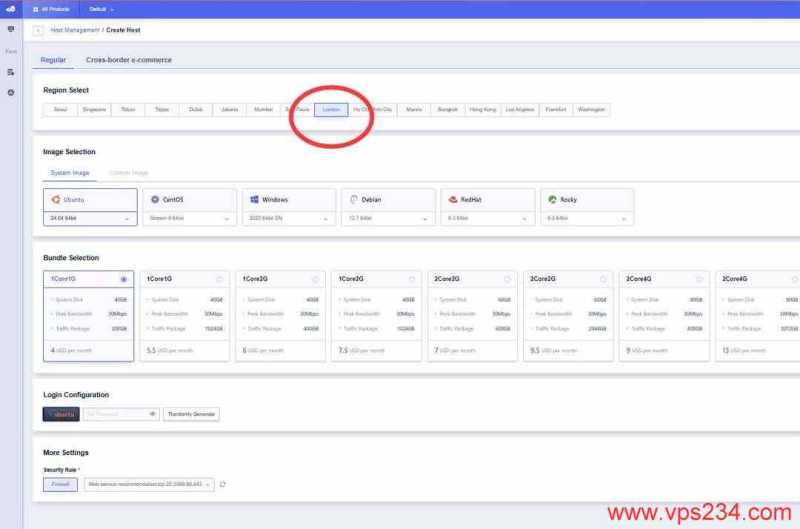Select the 4 USD 1Core1G bundle radio
800x529 pixels.
pos(123,279)
